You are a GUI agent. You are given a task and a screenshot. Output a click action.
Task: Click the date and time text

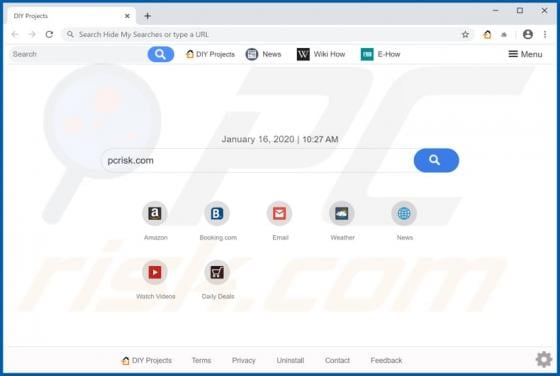(280, 139)
